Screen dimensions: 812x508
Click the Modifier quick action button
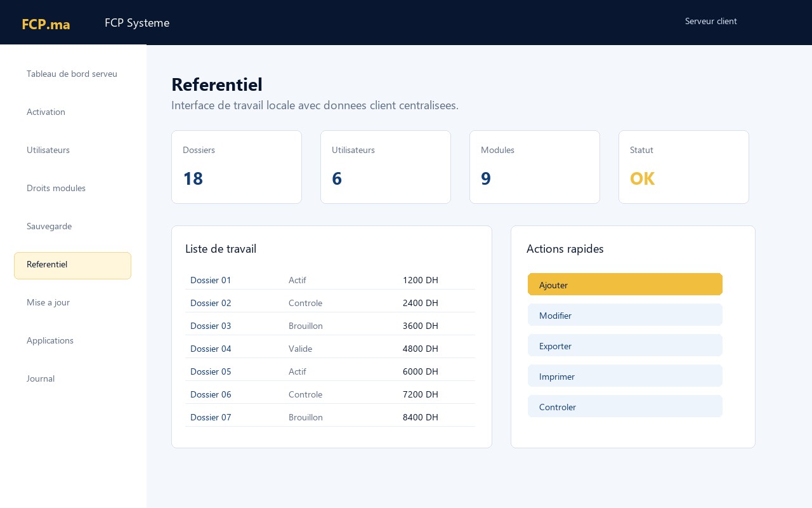[625, 315]
